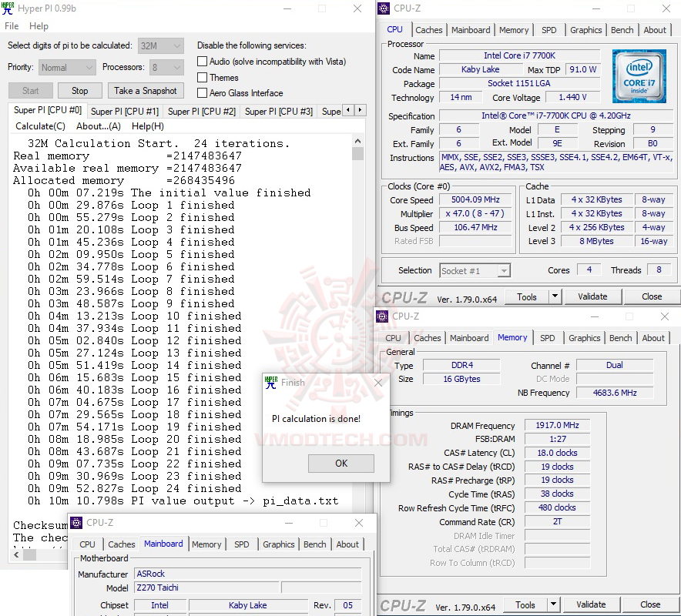Click the vertical scrollbar thumb in log

pos(357,154)
